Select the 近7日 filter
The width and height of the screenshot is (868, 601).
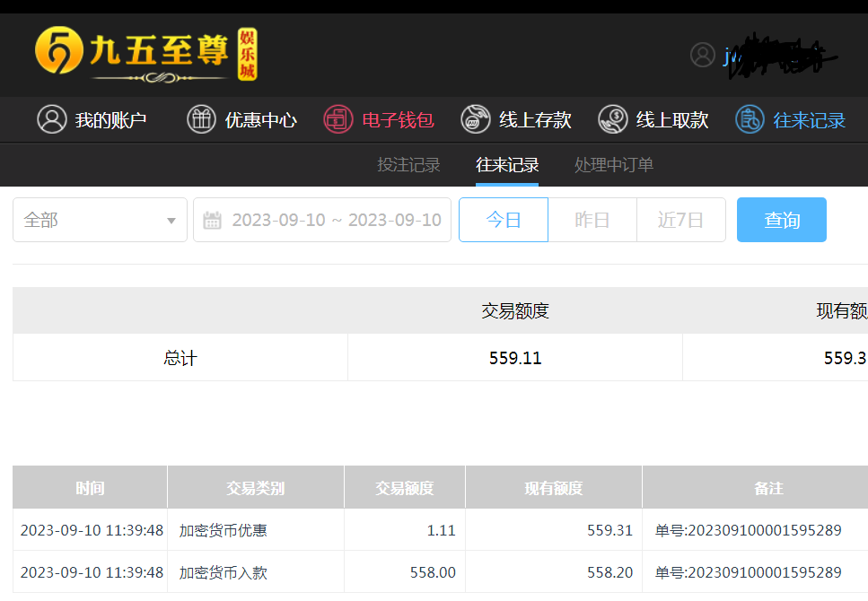(x=681, y=220)
